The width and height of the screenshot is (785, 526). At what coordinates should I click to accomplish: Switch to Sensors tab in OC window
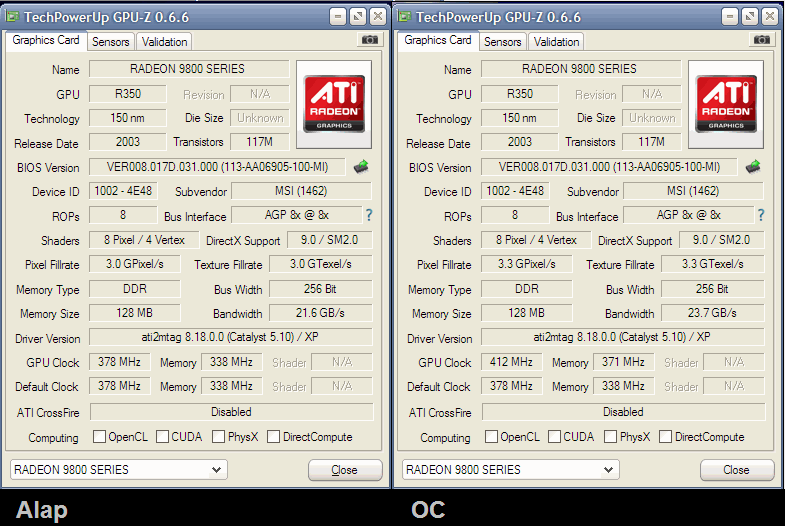click(503, 42)
